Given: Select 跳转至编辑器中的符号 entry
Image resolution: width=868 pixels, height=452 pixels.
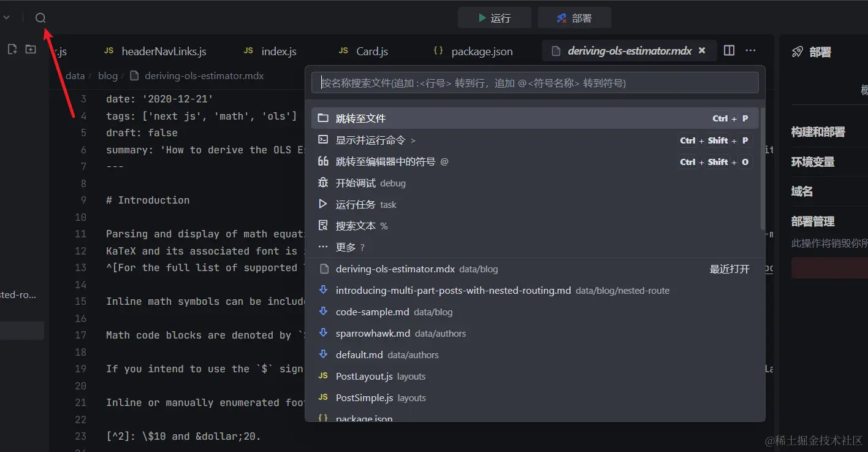Looking at the screenshot, I should tap(535, 161).
